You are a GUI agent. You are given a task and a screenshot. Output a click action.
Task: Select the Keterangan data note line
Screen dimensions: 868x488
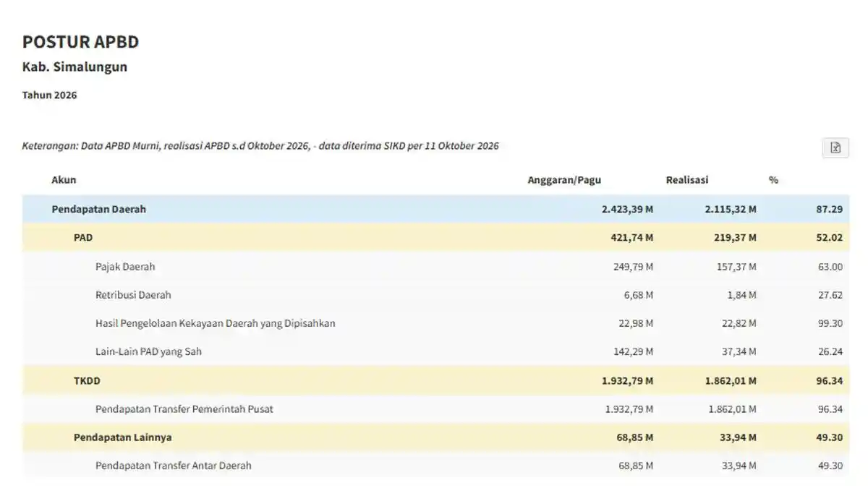tap(260, 146)
